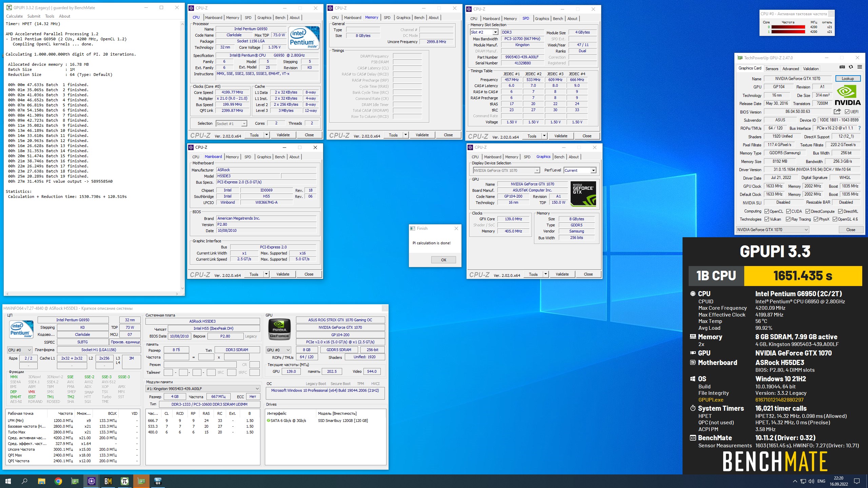
Task: Open the Windows notification center
Action: [857, 481]
